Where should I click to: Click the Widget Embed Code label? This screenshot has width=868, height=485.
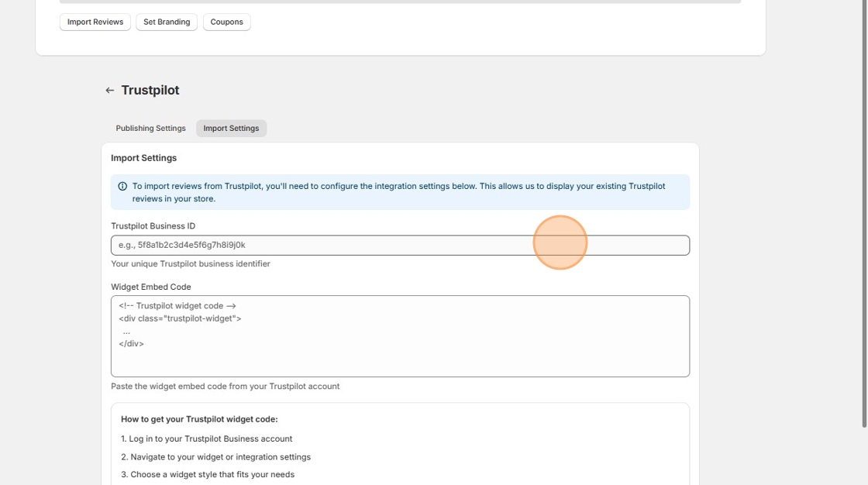click(150, 287)
